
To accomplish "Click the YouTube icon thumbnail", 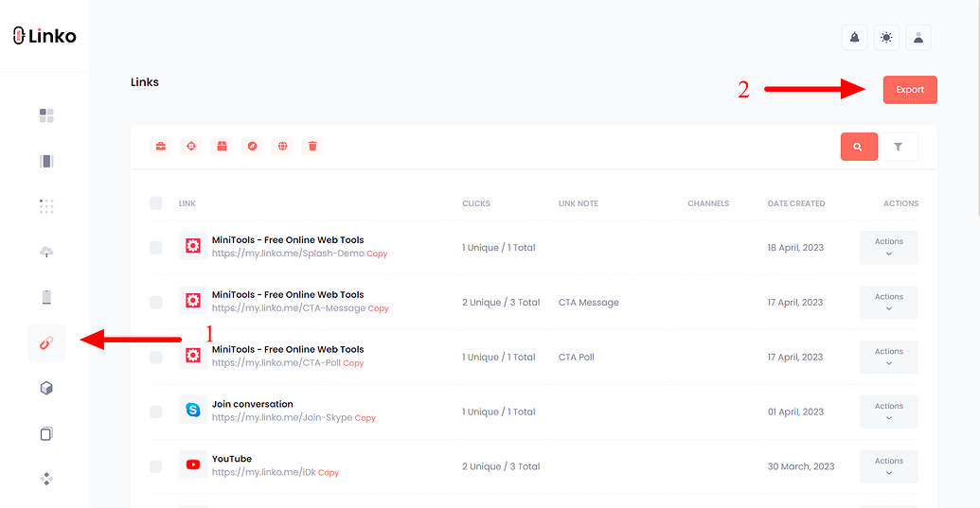I will pos(193,464).
